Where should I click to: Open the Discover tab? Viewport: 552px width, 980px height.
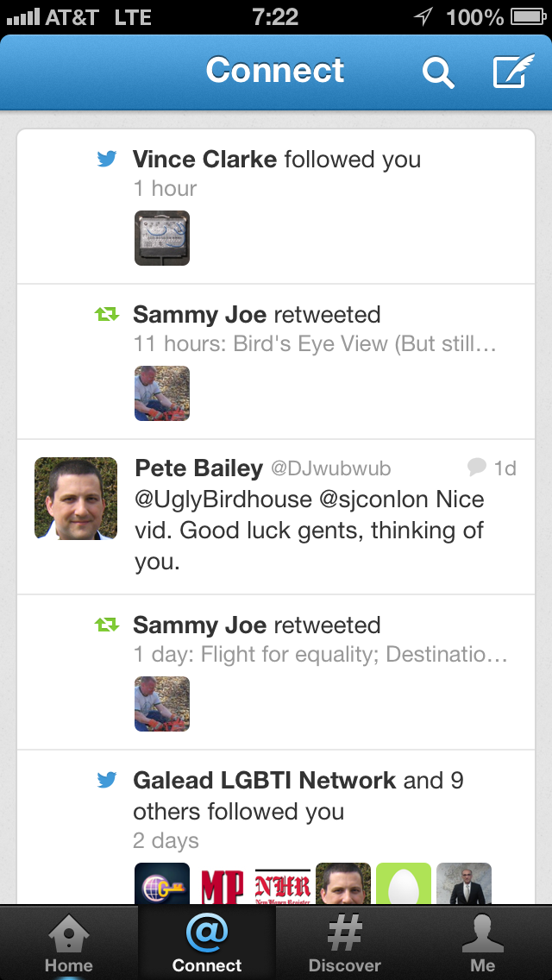pyautogui.click(x=344, y=943)
